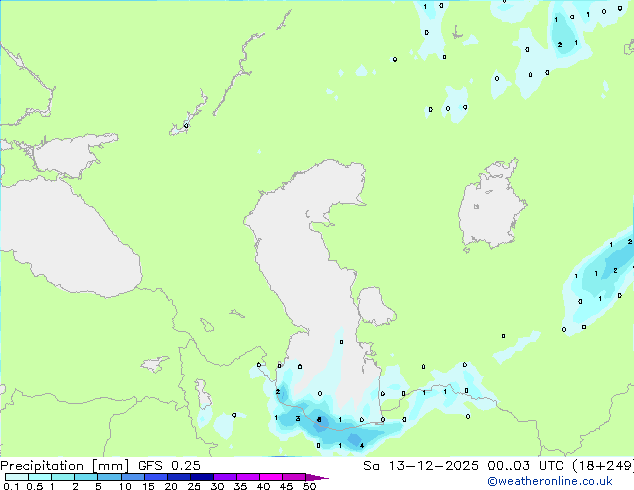The image size is (634, 490).
Task: Pick the 10–15 mm legend swatch
Action: (x=133, y=477)
